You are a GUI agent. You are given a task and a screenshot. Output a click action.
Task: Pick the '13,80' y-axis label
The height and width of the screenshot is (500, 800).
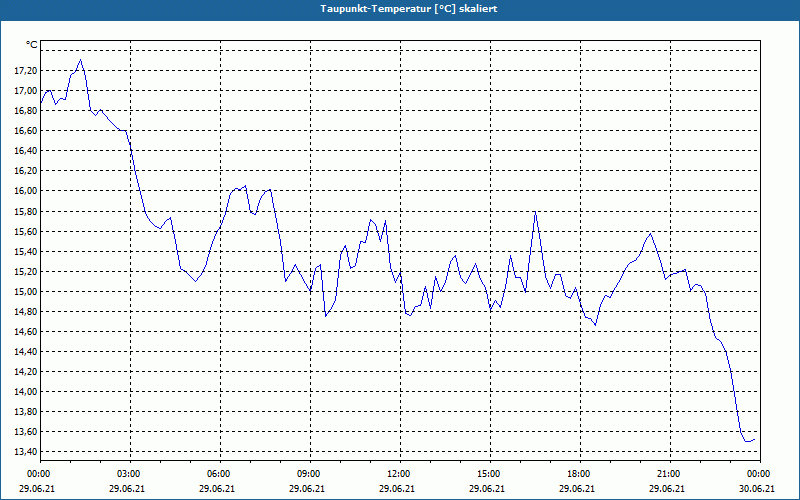pyautogui.click(x=26, y=412)
